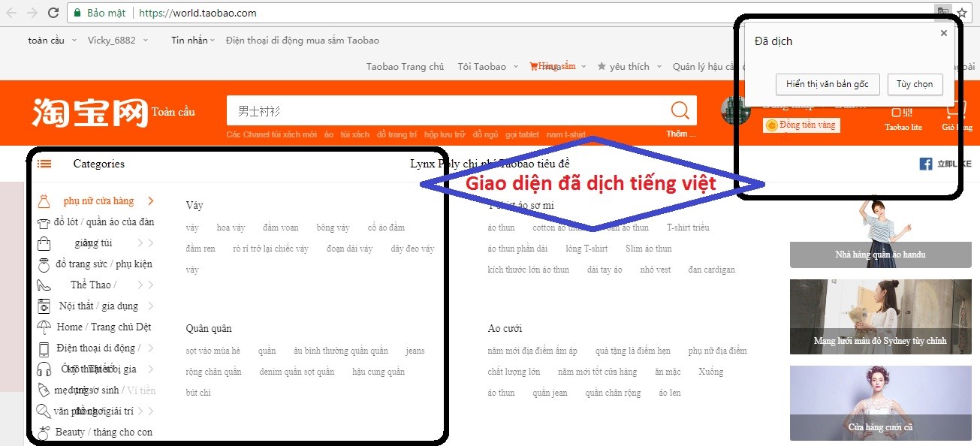Select the Home / Trang chủ Dệt category

104,327
